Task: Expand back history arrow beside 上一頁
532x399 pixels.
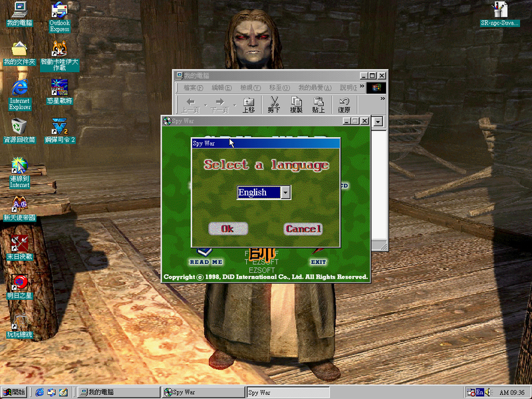Action: pyautogui.click(x=205, y=105)
